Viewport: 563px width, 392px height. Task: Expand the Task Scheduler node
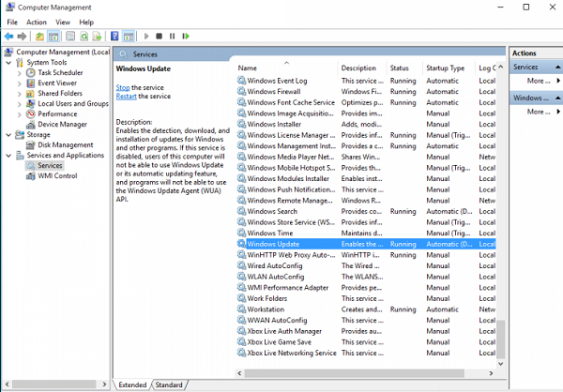point(20,72)
